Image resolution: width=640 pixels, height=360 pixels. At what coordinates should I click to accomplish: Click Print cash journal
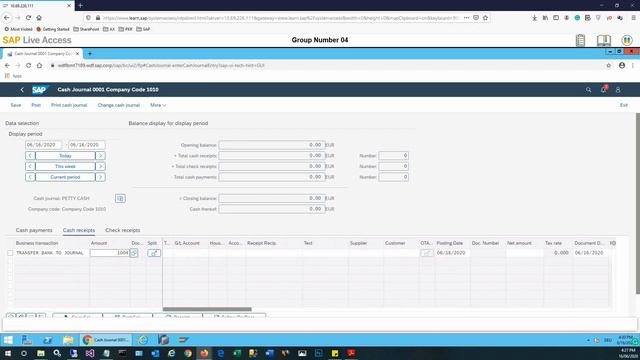coord(69,105)
